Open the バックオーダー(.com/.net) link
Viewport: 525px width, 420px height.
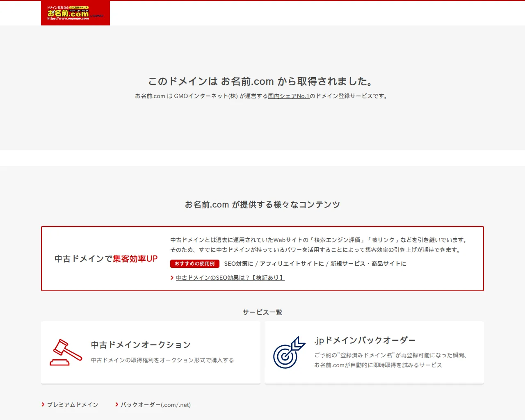[x=155, y=405]
